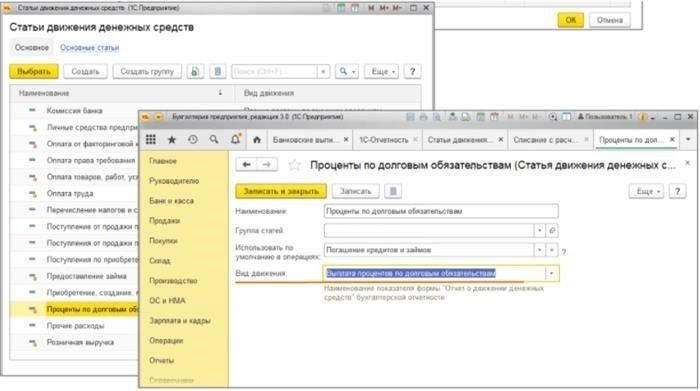Add this article to favorites star
The width and height of the screenshot is (700, 391).
[294, 165]
